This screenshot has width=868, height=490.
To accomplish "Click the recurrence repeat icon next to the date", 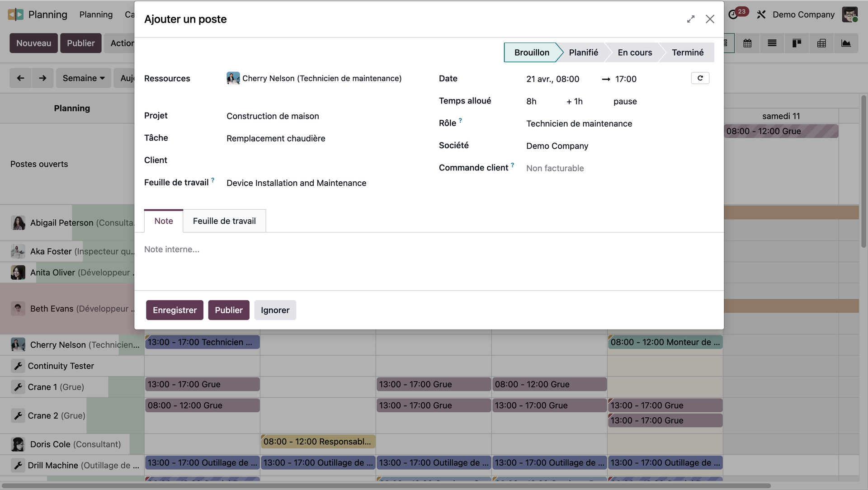I will tap(700, 78).
